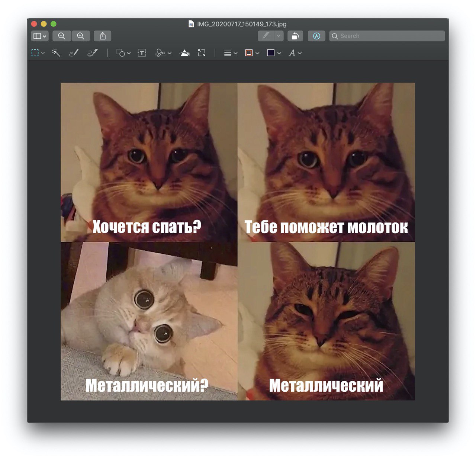Click the caption Тебе поможет молоток
Image resolution: width=476 pixels, height=459 pixels.
(x=326, y=227)
